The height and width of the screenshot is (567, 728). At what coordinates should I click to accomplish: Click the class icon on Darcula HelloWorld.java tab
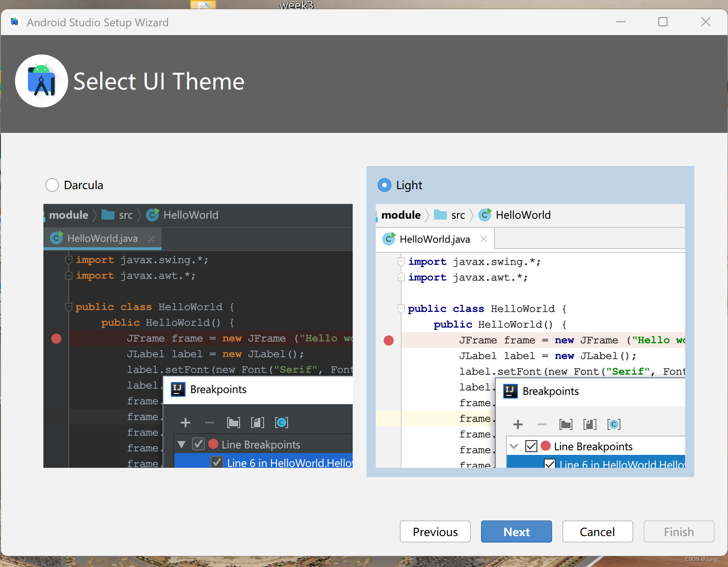coord(57,238)
